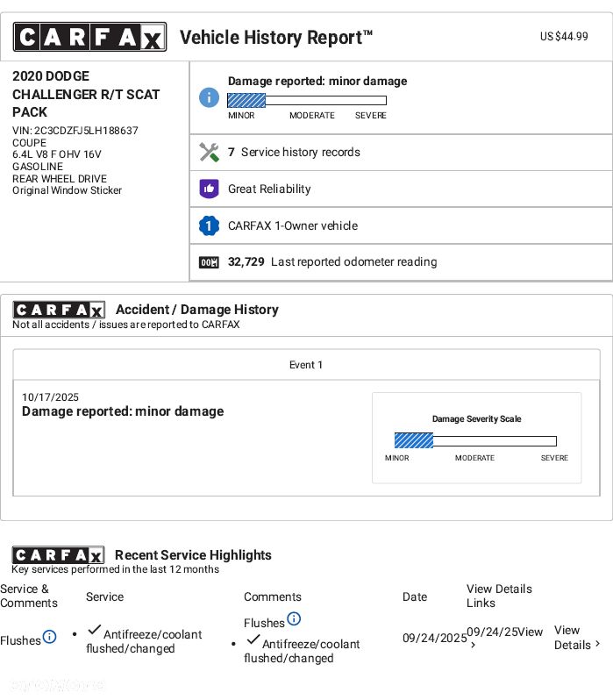Click the Recent Service Highlights heading
613x700 pixels.
coord(193,555)
